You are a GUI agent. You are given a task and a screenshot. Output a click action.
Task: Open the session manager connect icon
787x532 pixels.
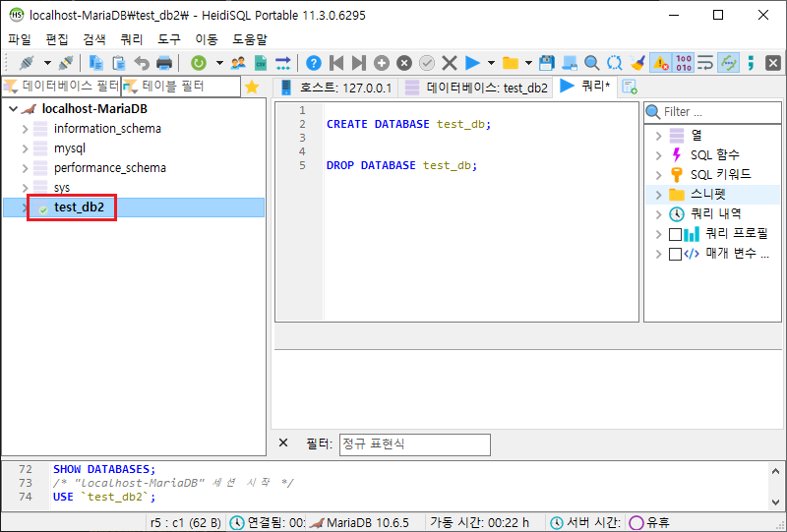[x=27, y=63]
